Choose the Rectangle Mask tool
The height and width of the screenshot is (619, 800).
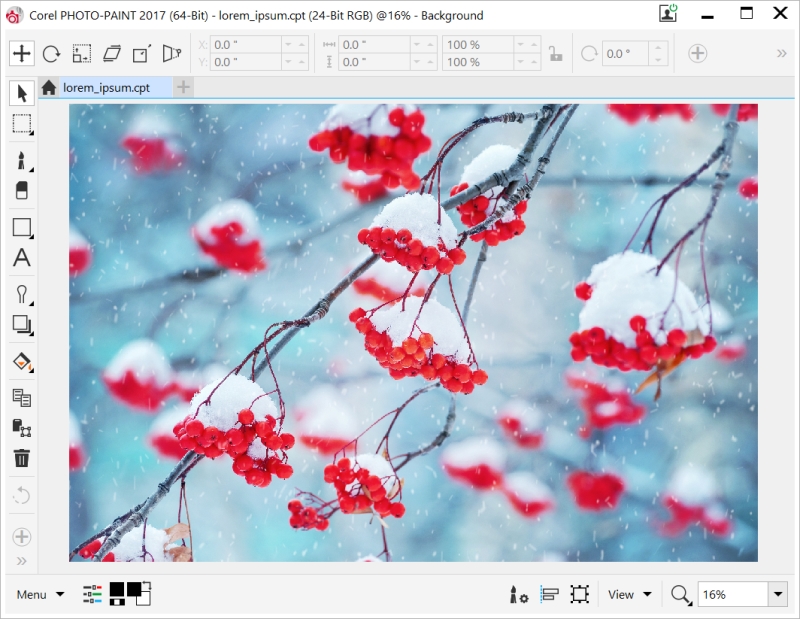(21, 125)
